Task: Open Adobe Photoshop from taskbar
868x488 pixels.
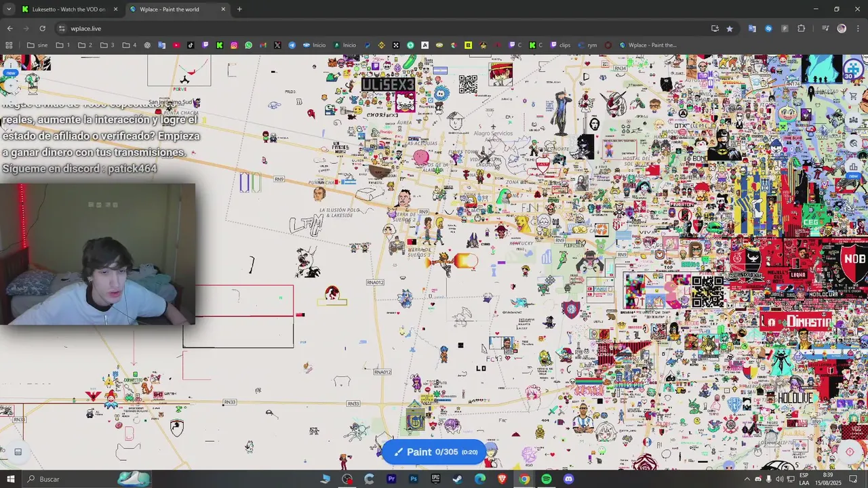Action: click(414, 479)
